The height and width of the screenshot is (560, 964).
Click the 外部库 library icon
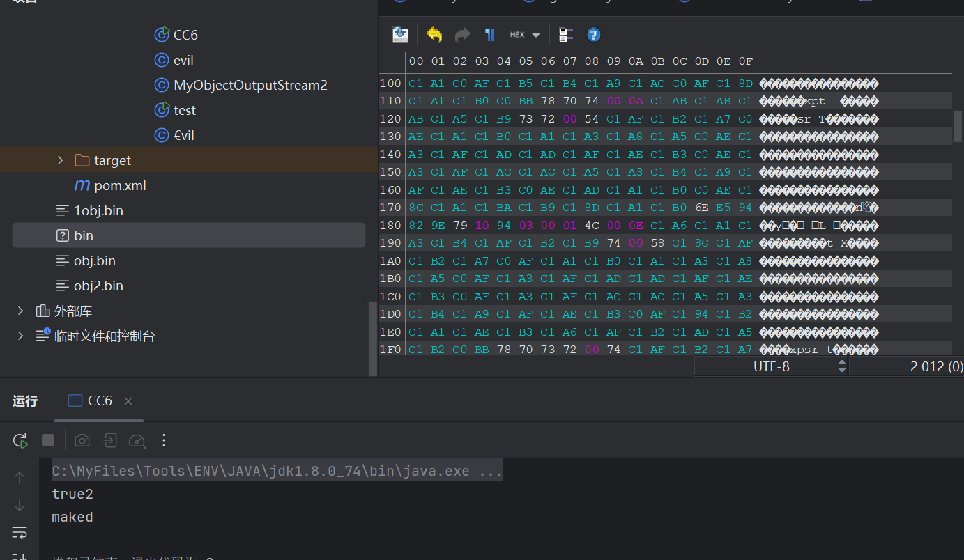[43, 311]
